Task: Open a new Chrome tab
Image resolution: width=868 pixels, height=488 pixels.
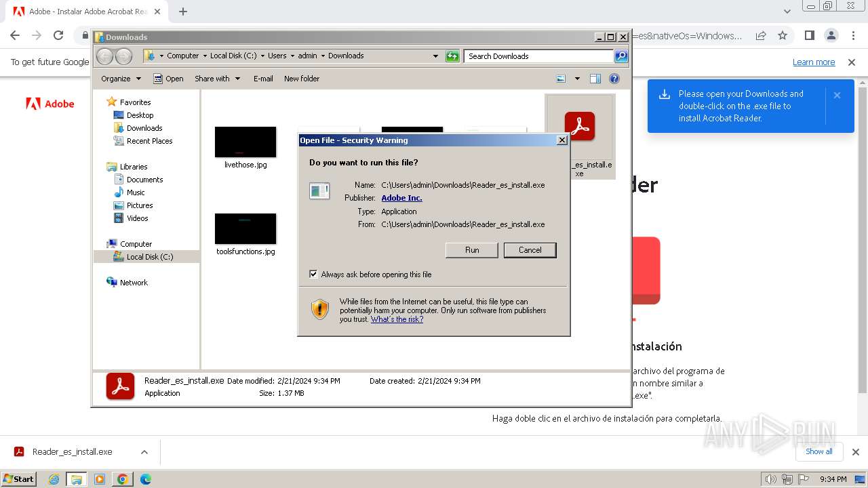Action: click(x=183, y=12)
